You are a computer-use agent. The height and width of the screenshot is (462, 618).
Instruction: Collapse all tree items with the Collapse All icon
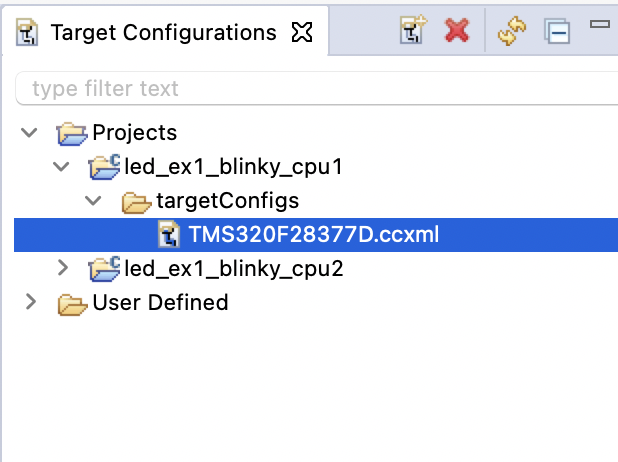557,31
